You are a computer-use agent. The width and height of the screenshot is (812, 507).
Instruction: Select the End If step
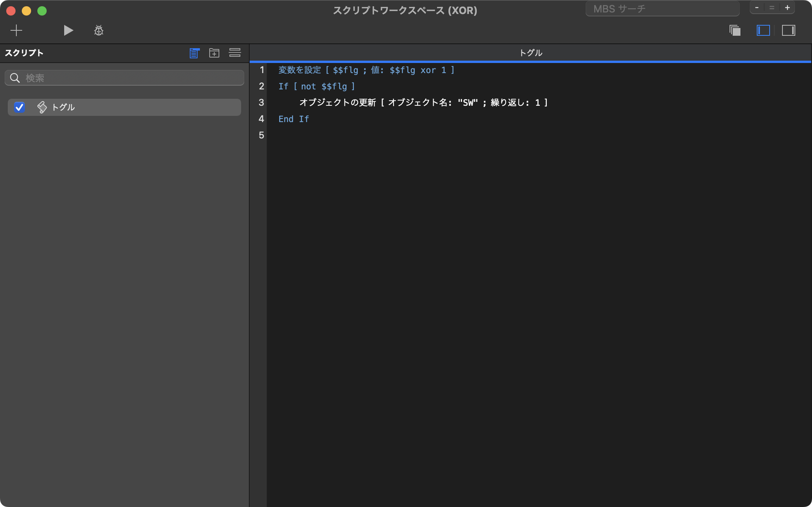pos(294,119)
